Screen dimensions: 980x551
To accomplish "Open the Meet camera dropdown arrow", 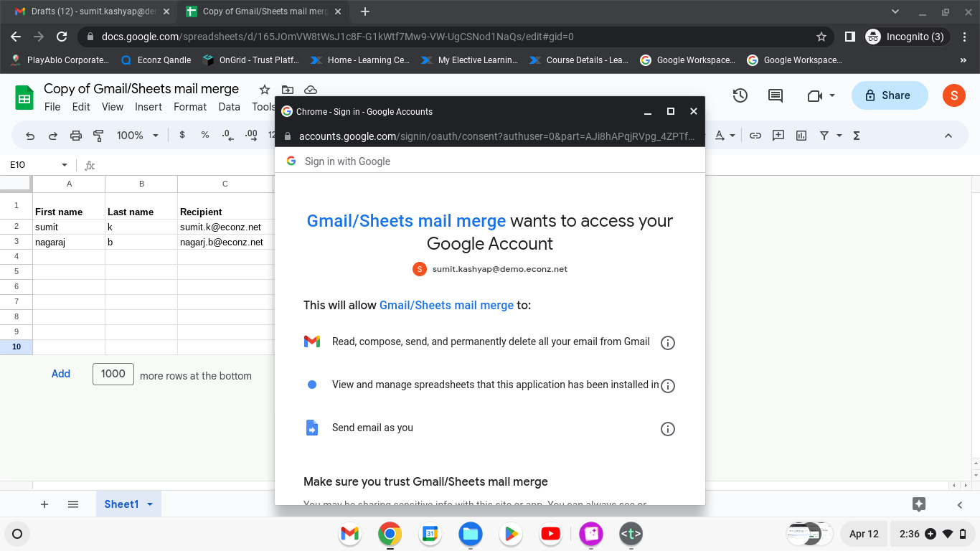I will [832, 95].
